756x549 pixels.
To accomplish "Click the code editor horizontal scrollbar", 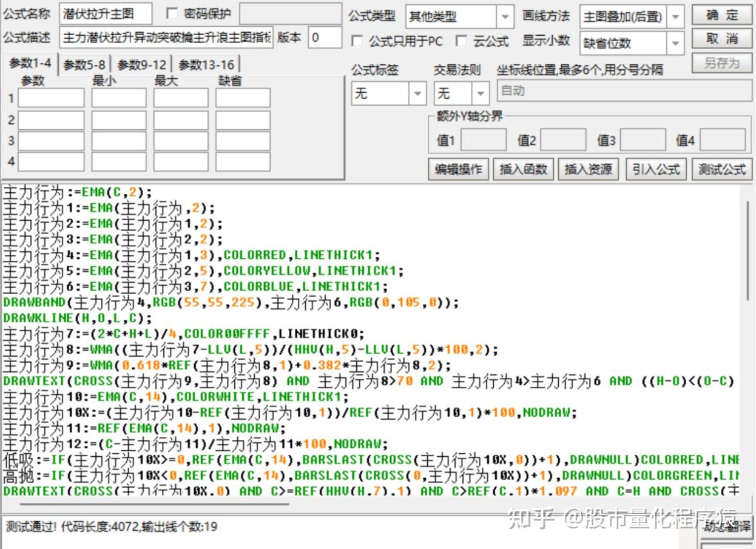I will [x=154, y=503].
